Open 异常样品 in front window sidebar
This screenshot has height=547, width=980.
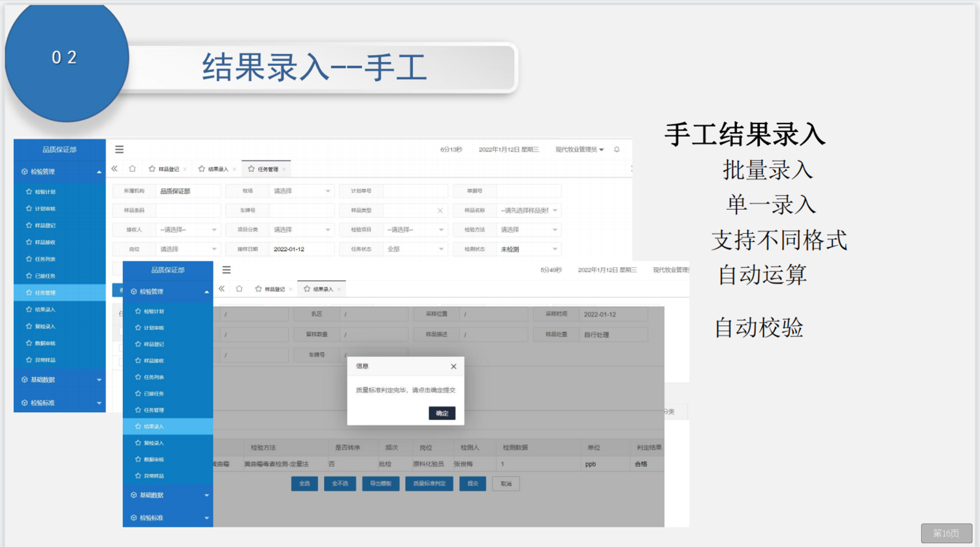(x=168, y=476)
